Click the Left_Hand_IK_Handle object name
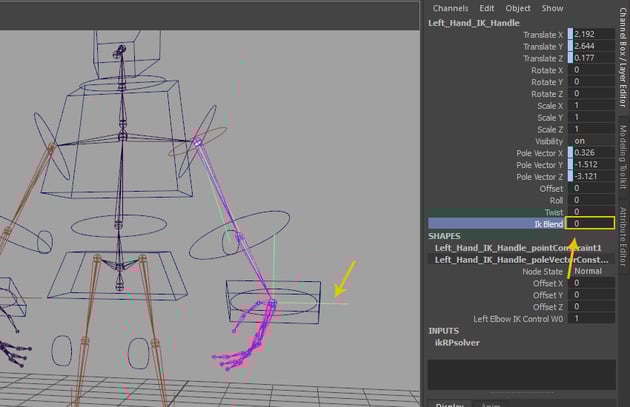This screenshot has height=407, width=630. click(x=474, y=23)
